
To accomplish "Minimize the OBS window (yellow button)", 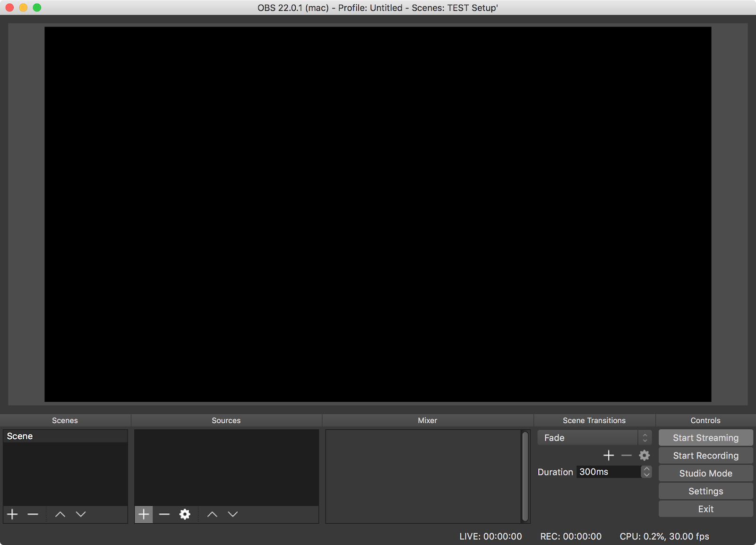I will [23, 8].
